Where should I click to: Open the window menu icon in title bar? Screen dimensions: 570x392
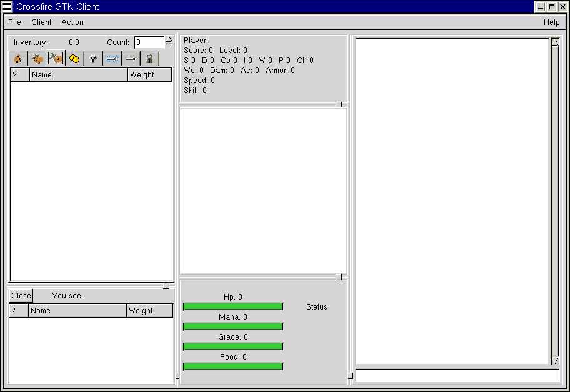click(x=6, y=6)
